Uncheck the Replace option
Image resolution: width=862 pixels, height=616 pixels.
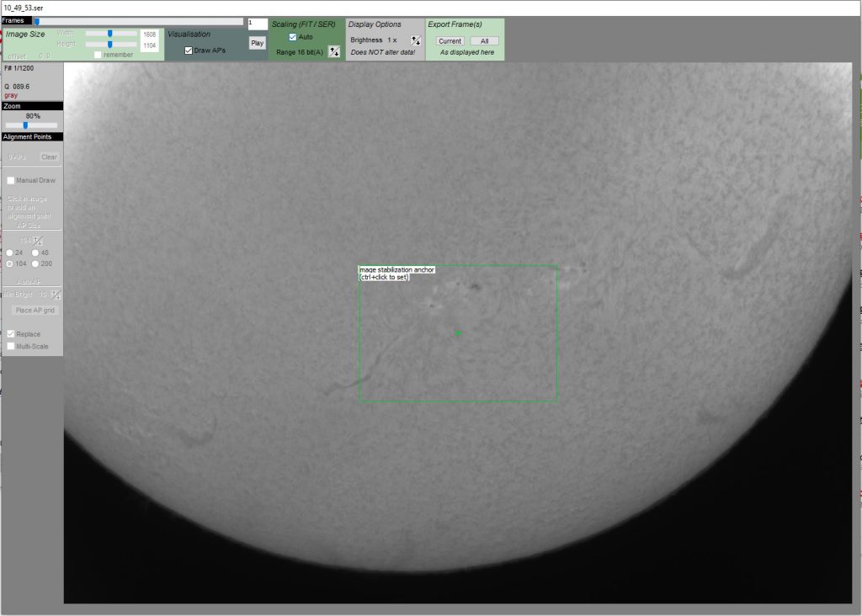click(10, 334)
